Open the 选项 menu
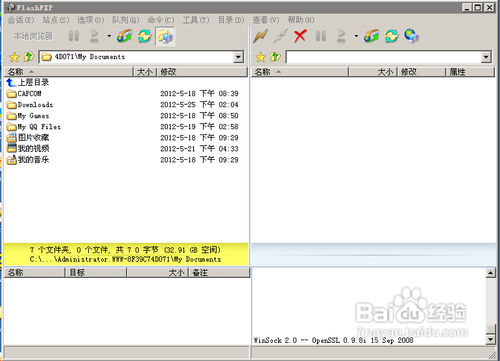500x361 pixels. (x=91, y=20)
